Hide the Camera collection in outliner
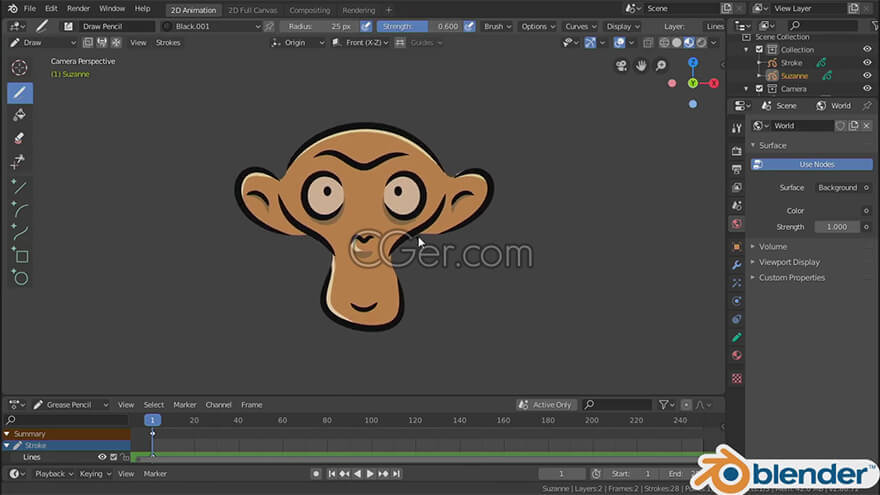880x495 pixels. (867, 89)
